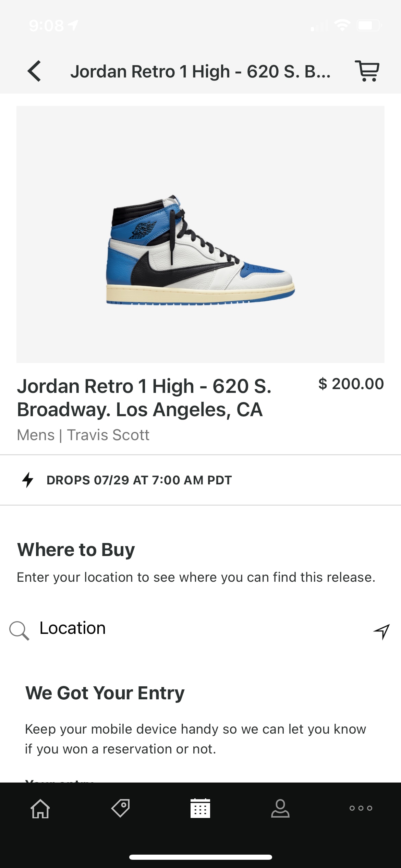Tap the Mens | Travis Scott subtitle
The height and width of the screenshot is (868, 401).
tap(83, 435)
